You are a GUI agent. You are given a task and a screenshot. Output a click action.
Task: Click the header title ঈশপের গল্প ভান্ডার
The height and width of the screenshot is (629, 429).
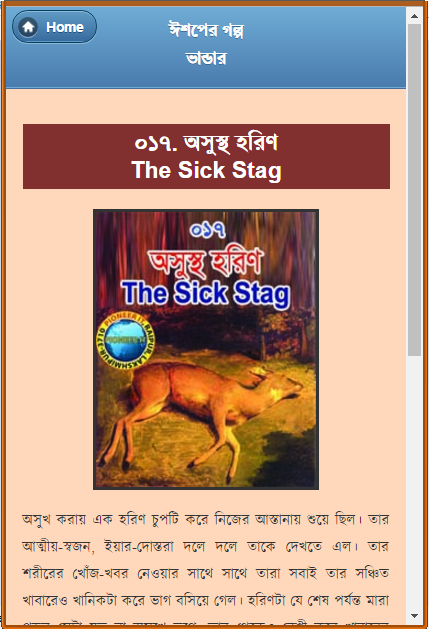click(x=206, y=45)
